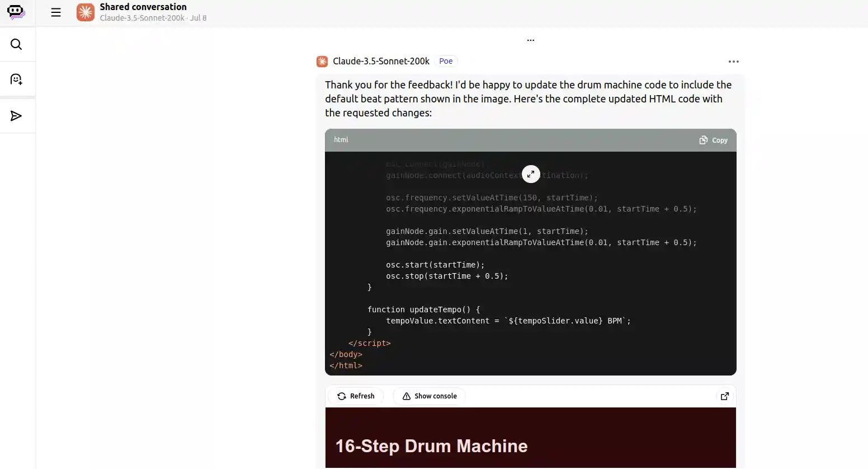The image size is (868, 469).
Task: Click 'osc.start(startTime);' code line
Action: click(x=435, y=265)
